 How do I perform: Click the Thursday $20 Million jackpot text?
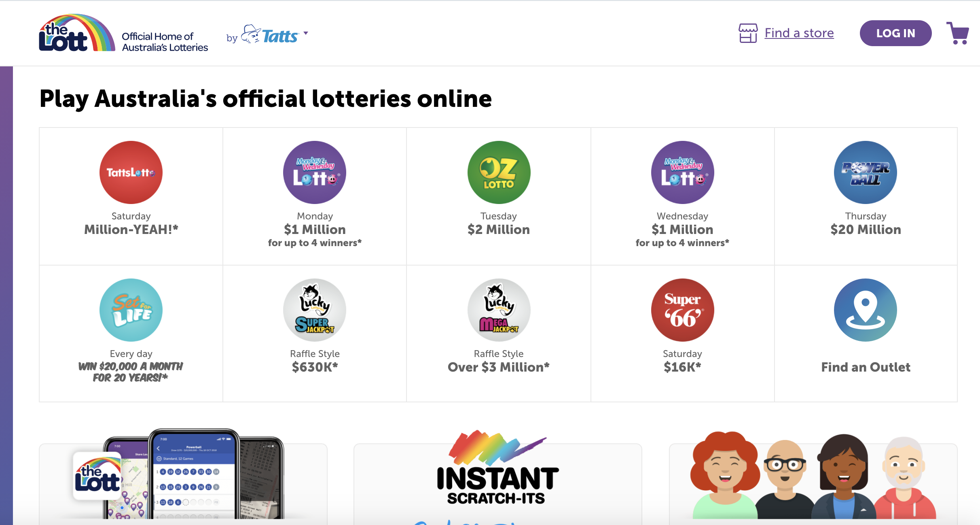866,230
